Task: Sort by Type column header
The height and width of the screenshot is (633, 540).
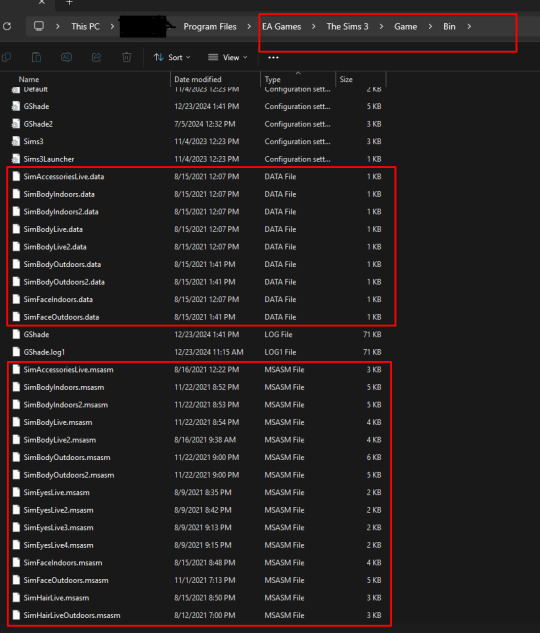Action: (272, 80)
